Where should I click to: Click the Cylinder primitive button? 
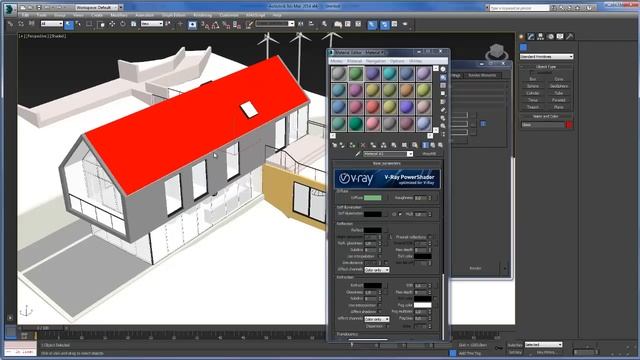click(533, 93)
